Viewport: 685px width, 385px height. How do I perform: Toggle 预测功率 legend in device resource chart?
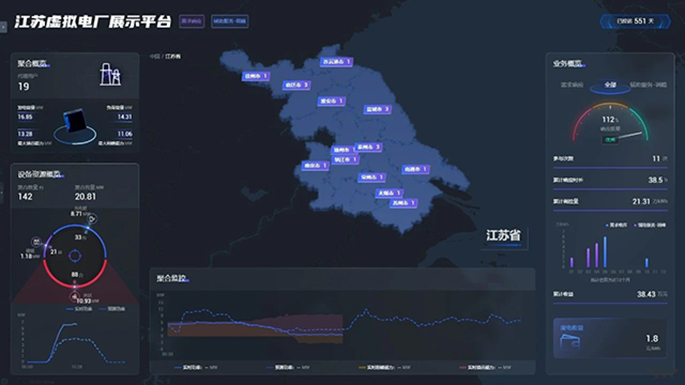point(112,309)
